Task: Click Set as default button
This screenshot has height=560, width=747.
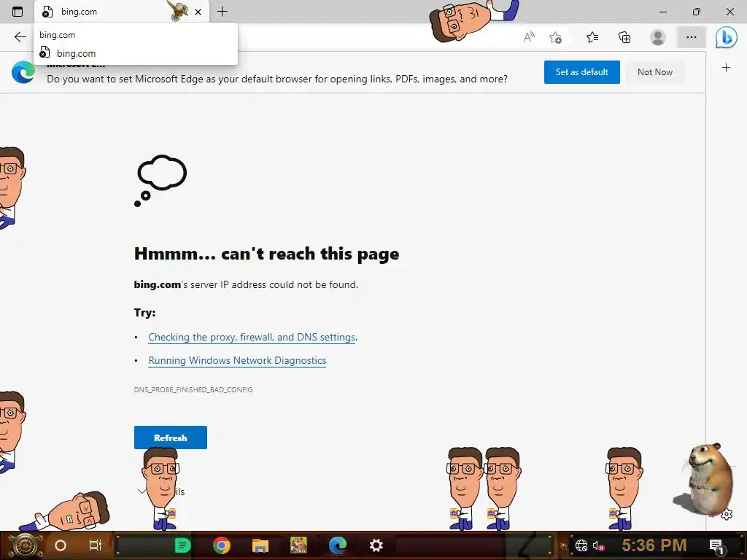Action: point(581,72)
